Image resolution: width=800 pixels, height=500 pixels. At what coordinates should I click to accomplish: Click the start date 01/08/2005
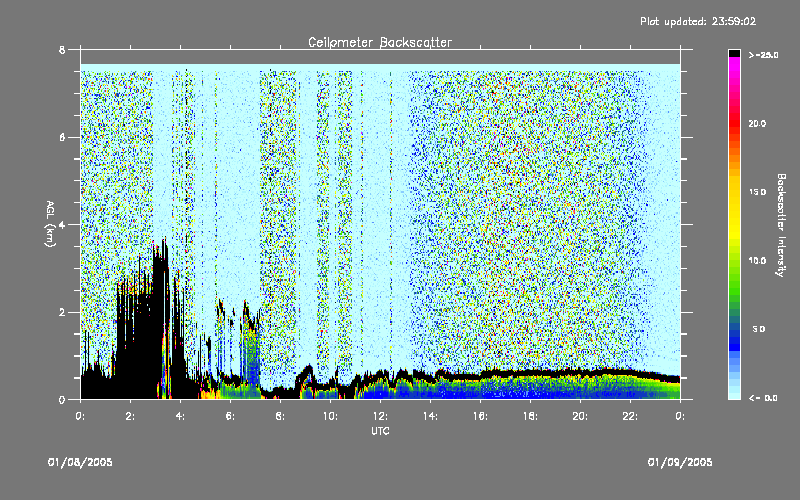pyautogui.click(x=80, y=462)
